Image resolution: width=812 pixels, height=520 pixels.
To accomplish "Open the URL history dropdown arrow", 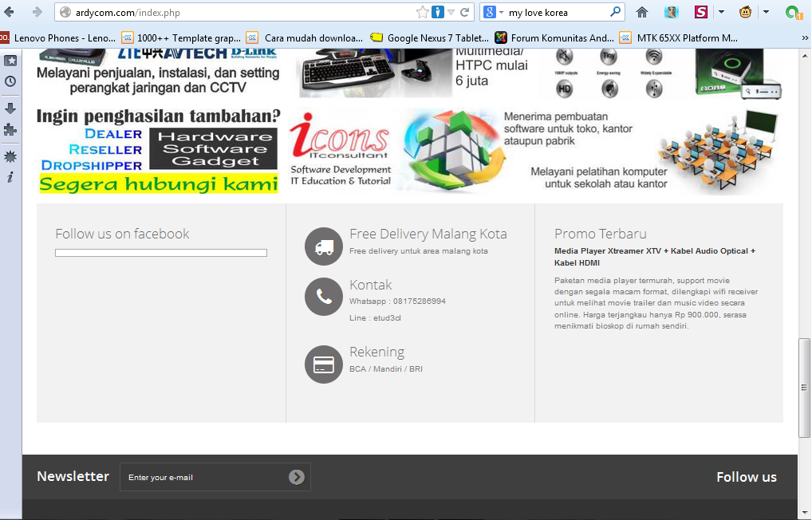I will [x=451, y=12].
